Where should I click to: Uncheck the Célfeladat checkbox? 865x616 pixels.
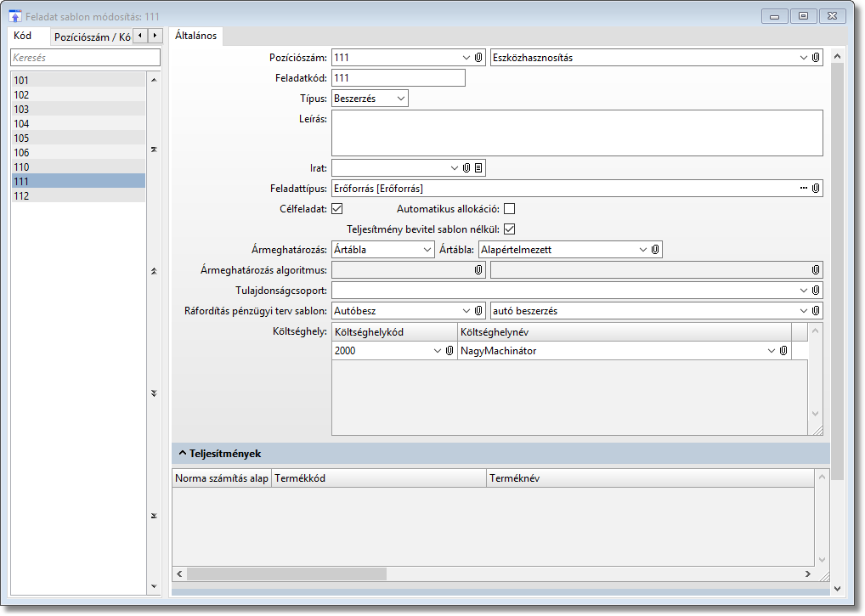pos(336,208)
